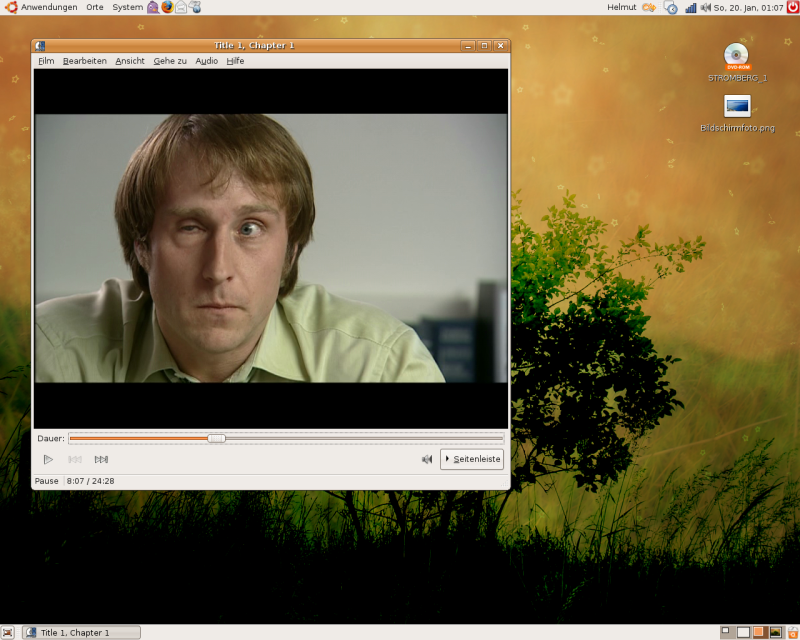Open the Bearbeiten menu

point(85,61)
